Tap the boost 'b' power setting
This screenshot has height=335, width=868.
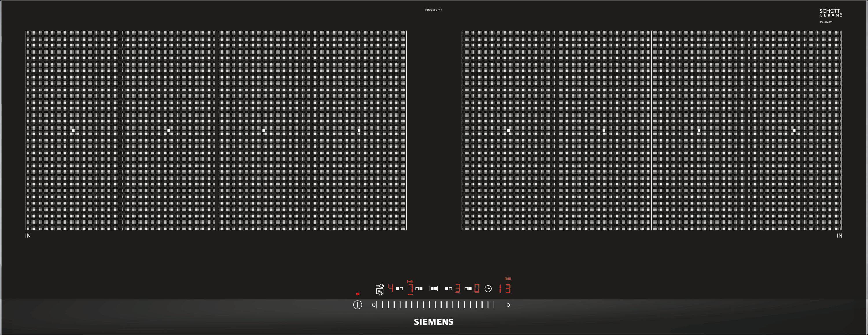click(508, 305)
